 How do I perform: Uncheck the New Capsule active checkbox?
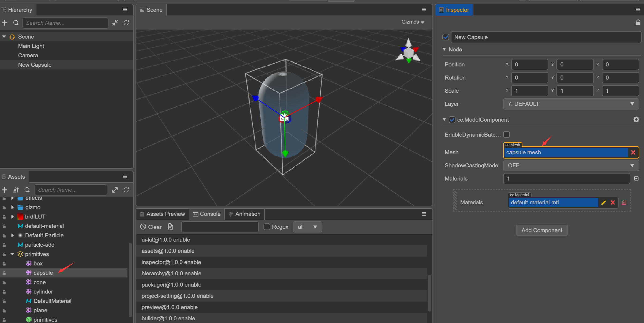446,37
